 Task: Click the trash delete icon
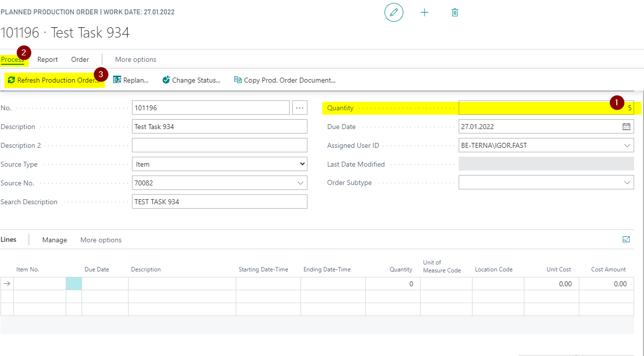coord(455,12)
